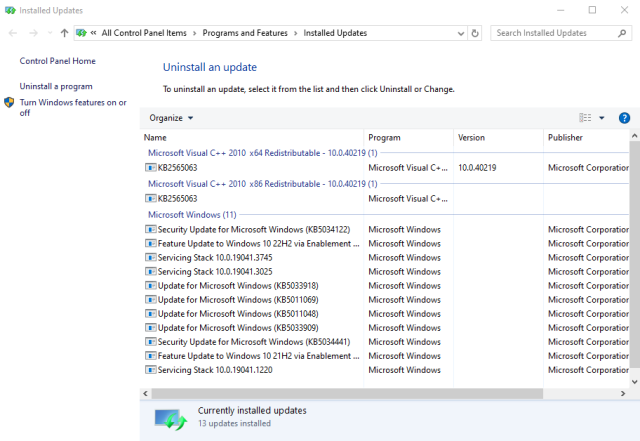
Task: Open the All Control Panel Items breadcrumb
Action: pyautogui.click(x=144, y=33)
